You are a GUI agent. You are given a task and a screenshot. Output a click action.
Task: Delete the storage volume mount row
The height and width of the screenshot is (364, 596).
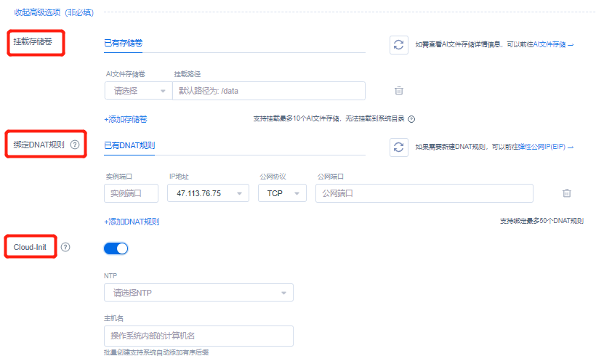[x=398, y=91]
